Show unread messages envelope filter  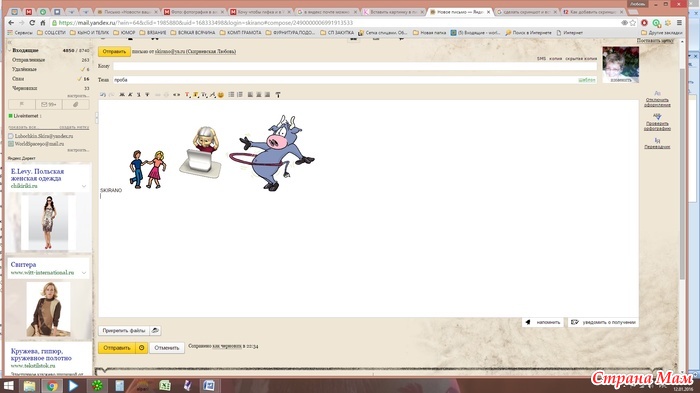(x=49, y=105)
